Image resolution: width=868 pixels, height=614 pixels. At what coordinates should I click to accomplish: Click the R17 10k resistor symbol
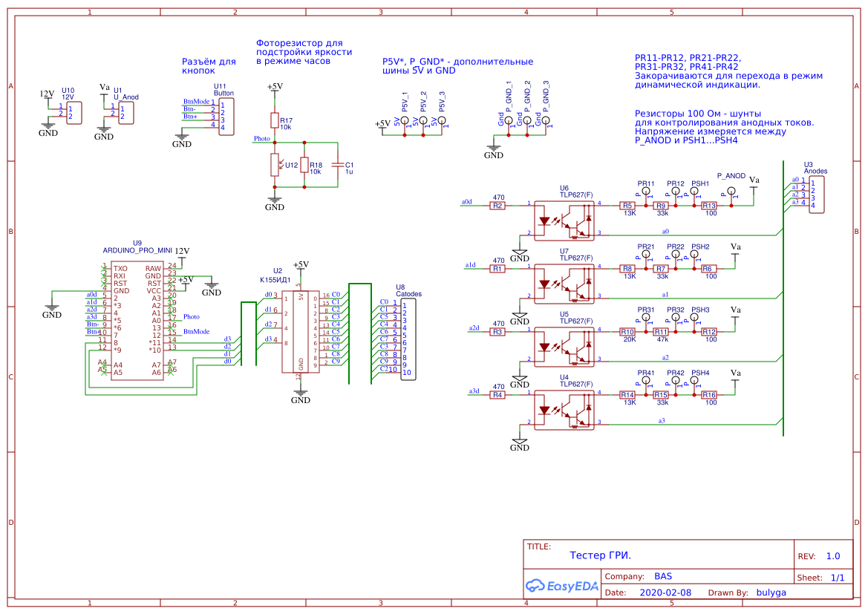tap(275, 121)
